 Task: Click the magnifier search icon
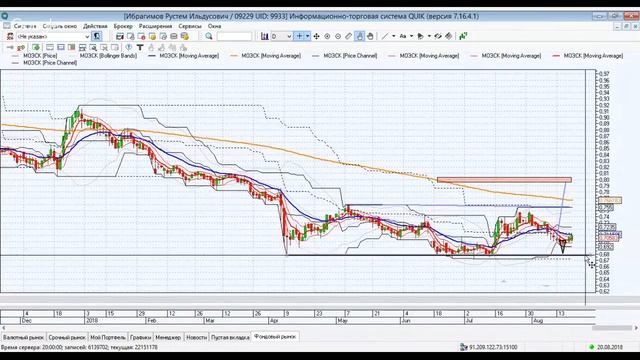coord(209,36)
